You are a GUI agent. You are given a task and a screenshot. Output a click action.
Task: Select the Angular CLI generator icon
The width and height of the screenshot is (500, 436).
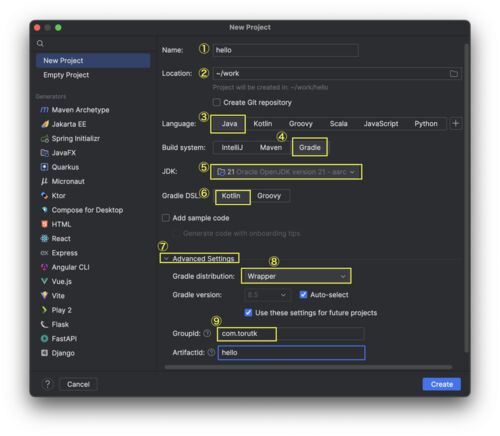click(x=44, y=267)
